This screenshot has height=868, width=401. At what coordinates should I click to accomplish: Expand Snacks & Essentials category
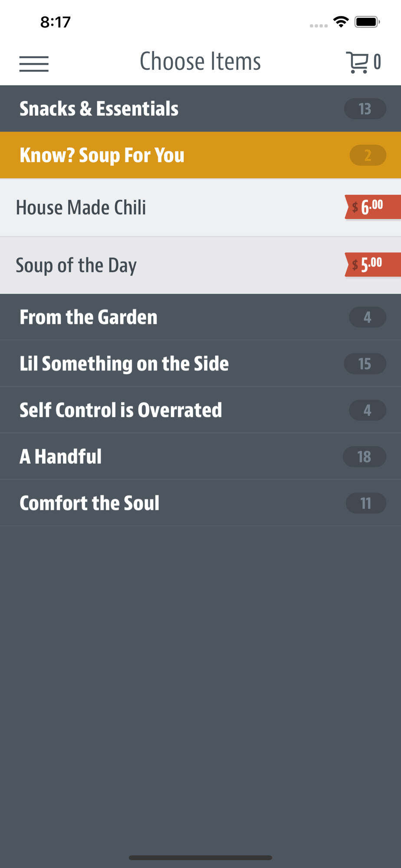point(200,108)
